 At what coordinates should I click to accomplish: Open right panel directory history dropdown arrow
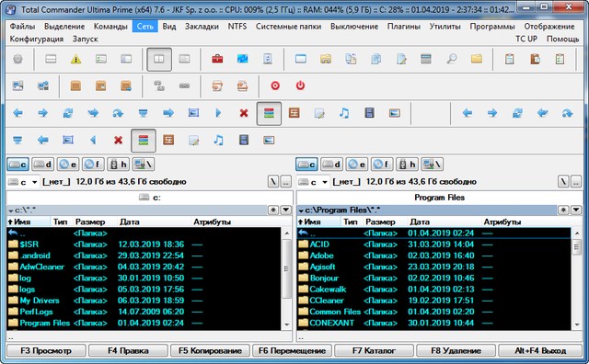tap(576, 210)
